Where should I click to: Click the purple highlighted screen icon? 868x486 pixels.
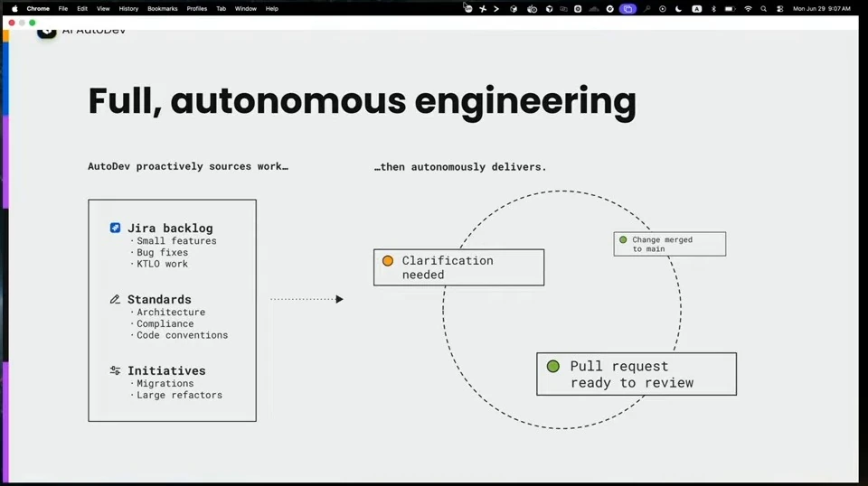(627, 9)
